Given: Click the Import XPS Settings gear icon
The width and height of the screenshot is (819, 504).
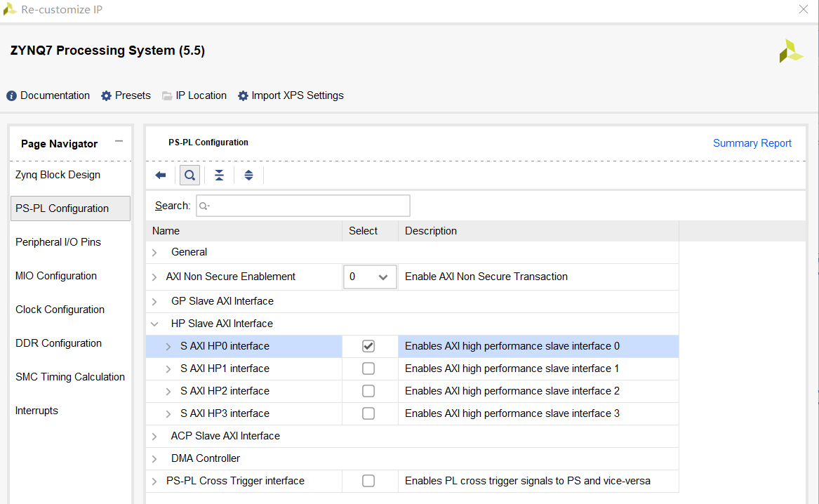Looking at the screenshot, I should pos(242,95).
